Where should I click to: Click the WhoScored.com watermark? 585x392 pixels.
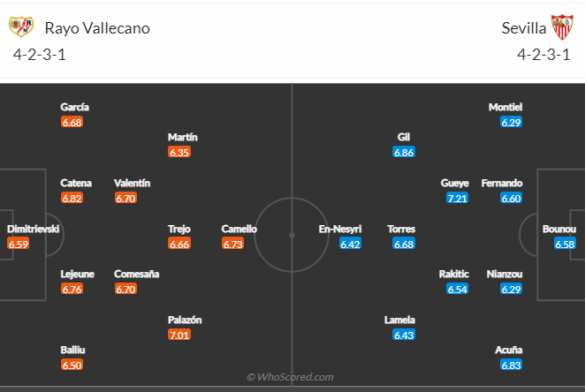click(290, 377)
